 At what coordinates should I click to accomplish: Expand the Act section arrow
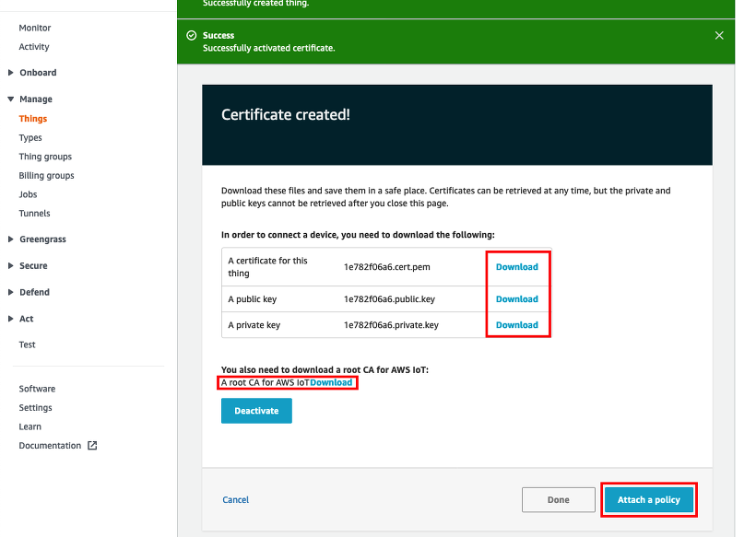[x=11, y=319]
